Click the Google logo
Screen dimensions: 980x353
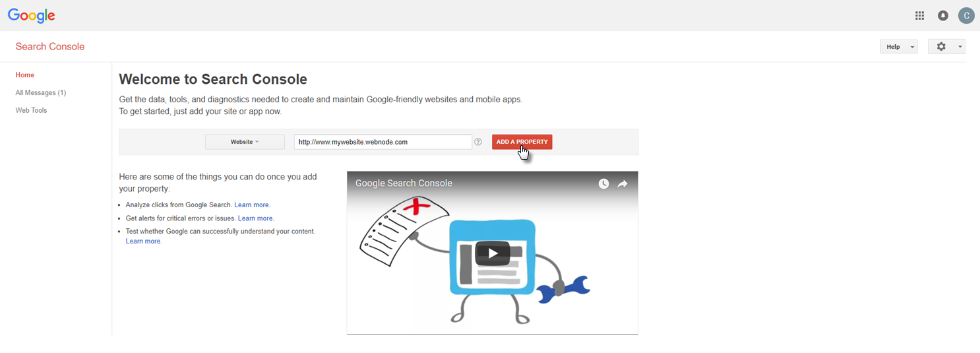point(32,16)
